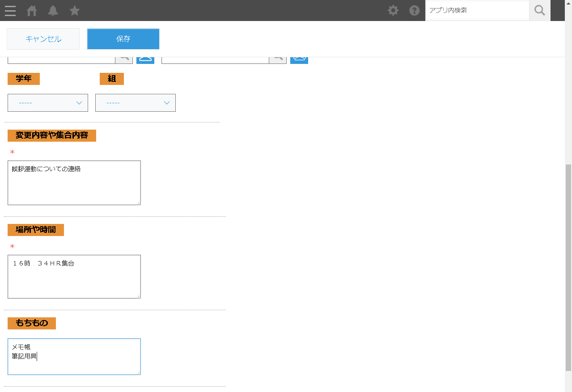
Task: Open favorites star icon
Action: pos(75,10)
